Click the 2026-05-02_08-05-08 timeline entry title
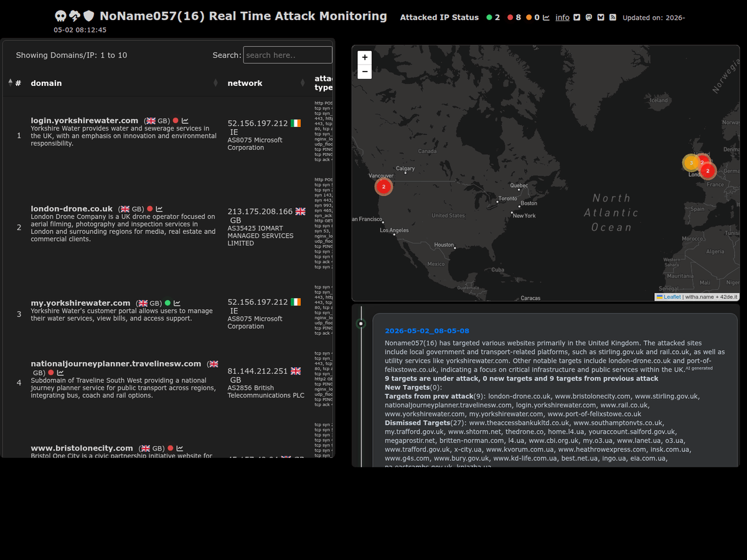 point(427,331)
